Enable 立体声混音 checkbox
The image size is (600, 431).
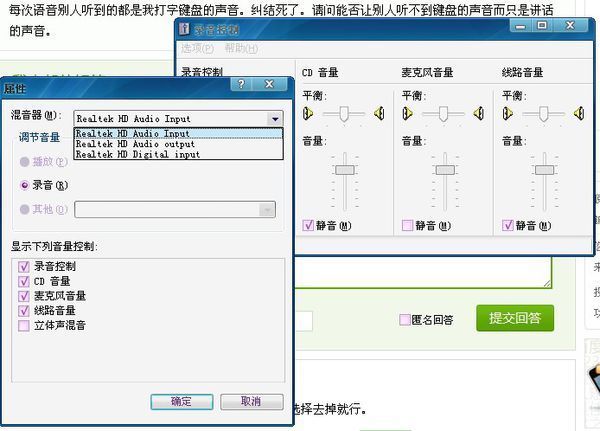[x=24, y=325]
